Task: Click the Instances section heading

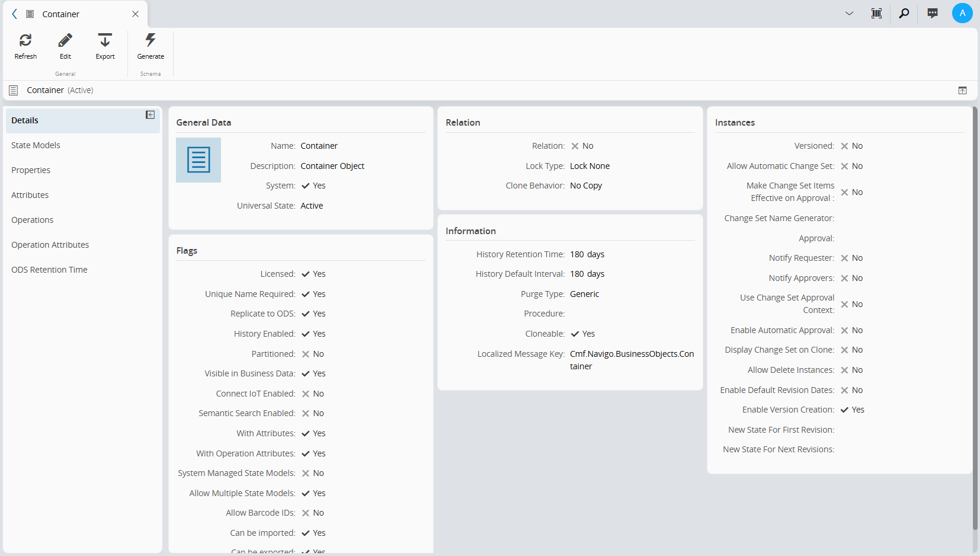Action: coord(735,123)
